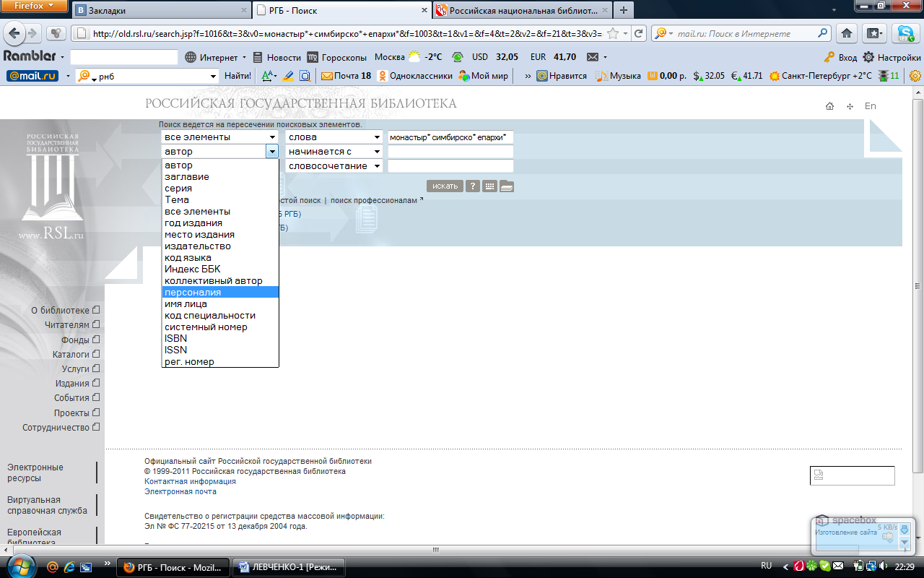Open 'Виртуальная справочная служба' link
924x578 pixels.
coord(47,505)
